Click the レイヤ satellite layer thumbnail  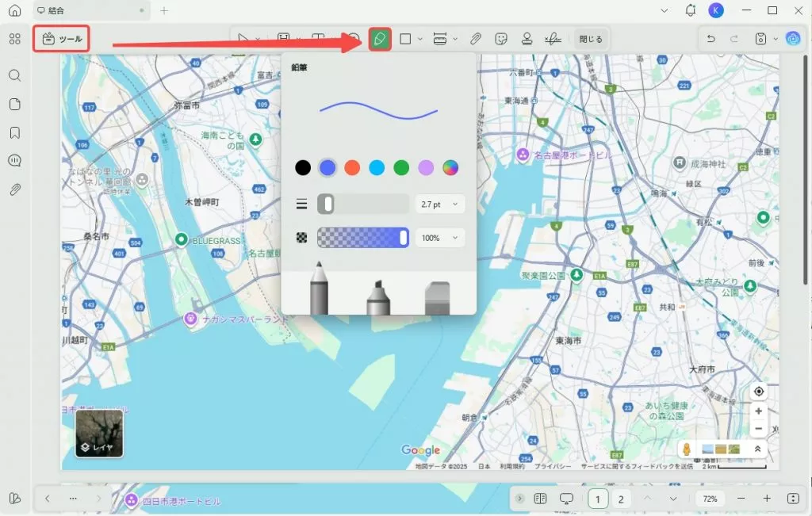pos(99,434)
